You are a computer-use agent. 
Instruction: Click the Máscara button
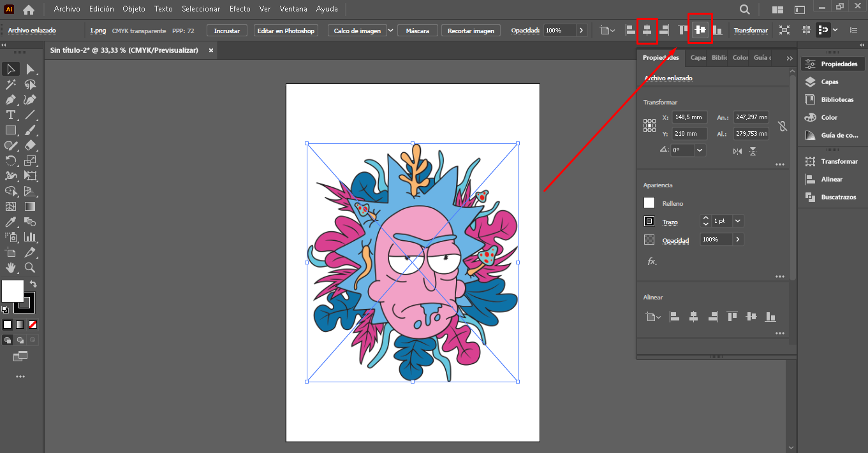418,31
